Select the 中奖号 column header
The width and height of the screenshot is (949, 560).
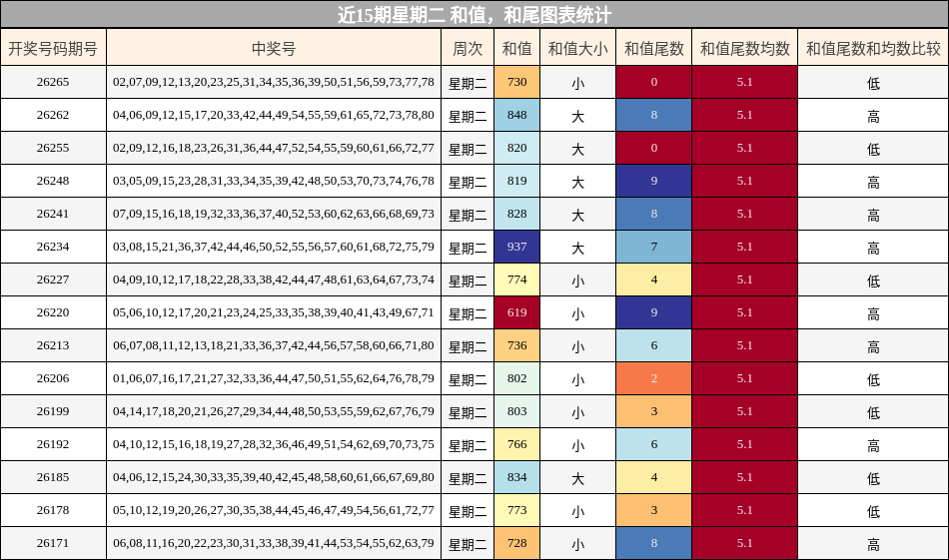274,48
